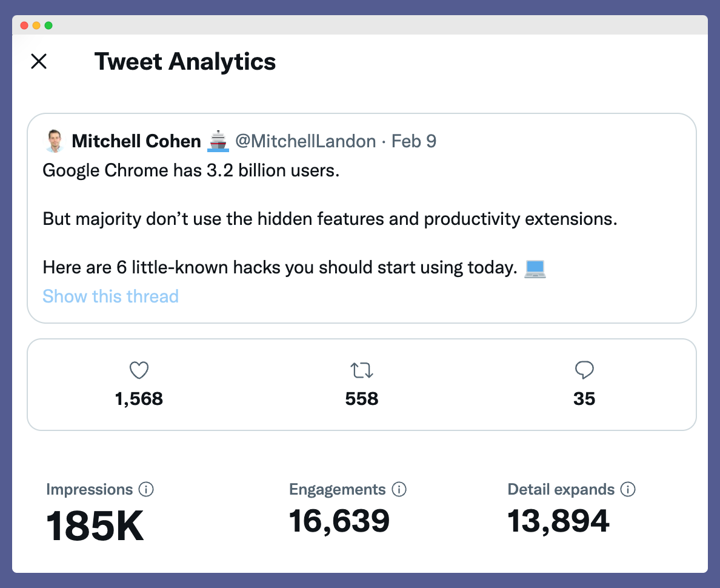Select the 1,568 likes count
This screenshot has height=588, width=720.
[x=139, y=399]
